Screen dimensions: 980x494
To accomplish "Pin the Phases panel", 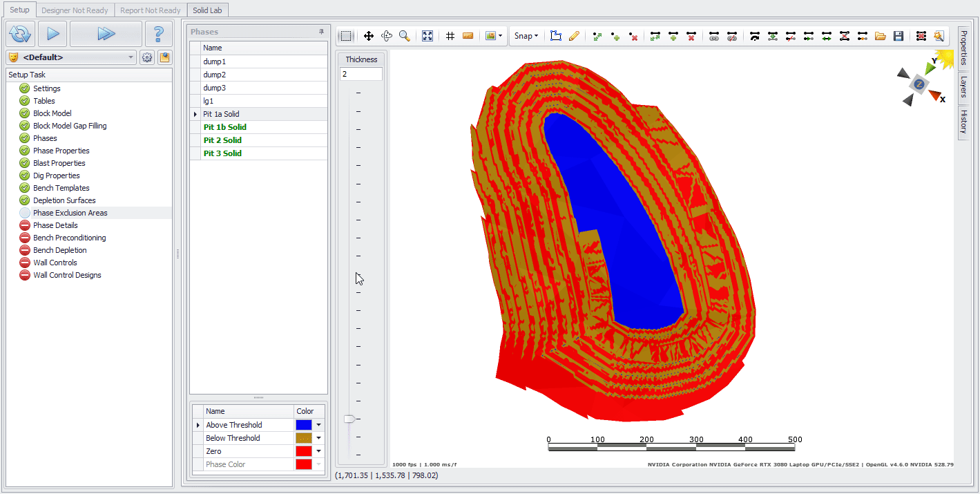I will 321,32.
